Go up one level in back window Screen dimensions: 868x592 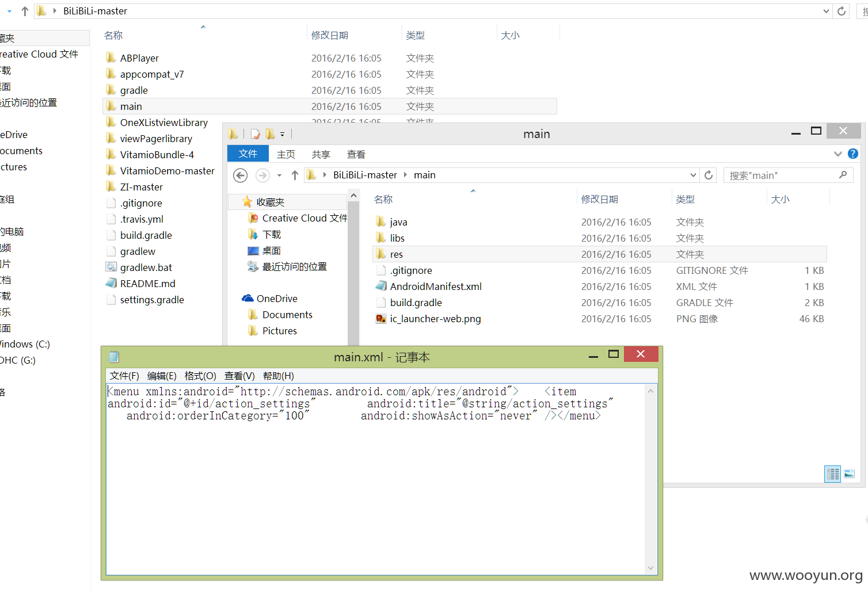(25, 11)
